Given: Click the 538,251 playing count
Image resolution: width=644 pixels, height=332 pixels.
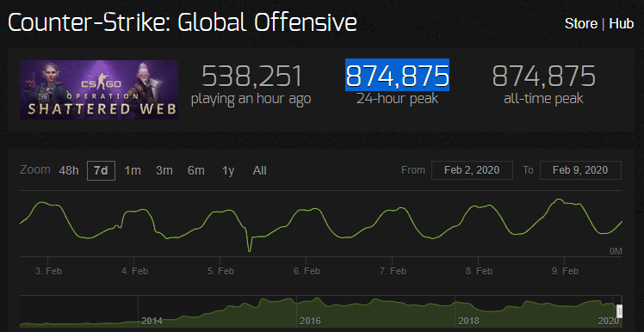Looking at the screenshot, I should [x=251, y=76].
